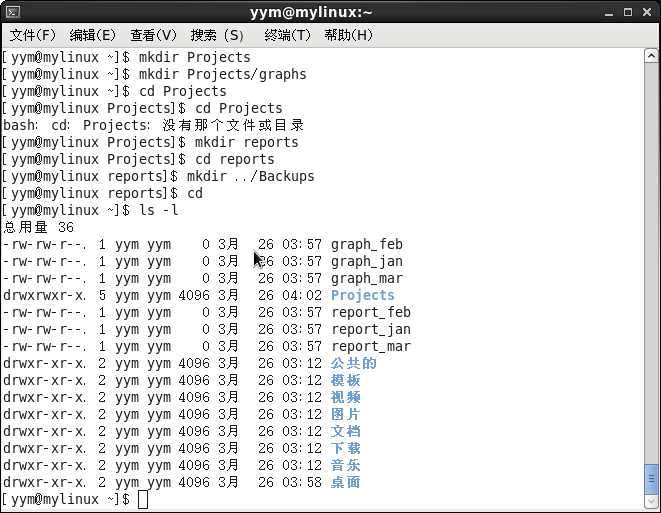This screenshot has width=661, height=513.
Task: Click the 'mkdir ../Backups' command text
Action: (250, 177)
